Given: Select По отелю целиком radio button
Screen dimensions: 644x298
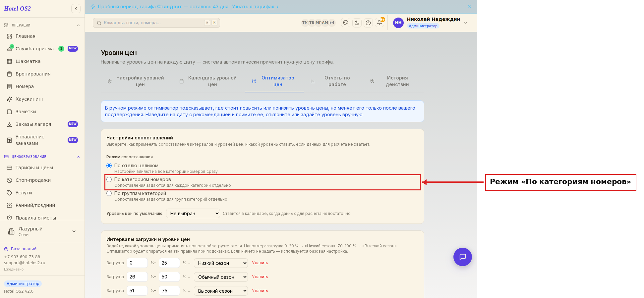Looking at the screenshot, I should (x=109, y=166).
